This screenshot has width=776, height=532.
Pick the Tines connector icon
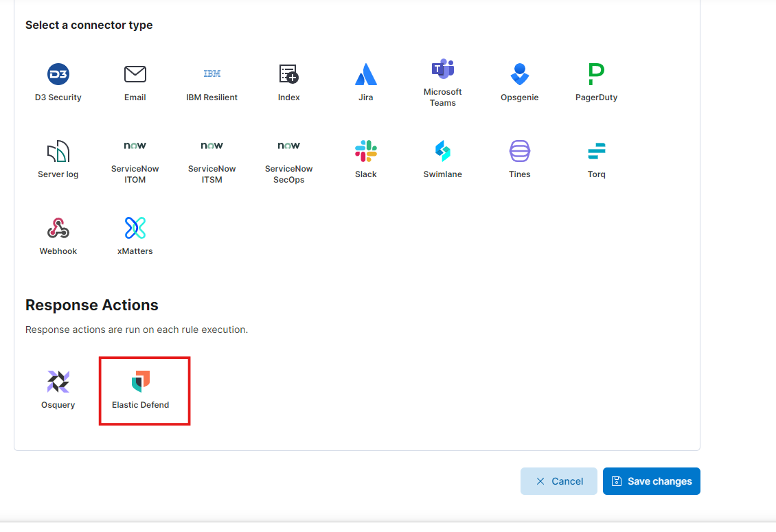coord(520,151)
